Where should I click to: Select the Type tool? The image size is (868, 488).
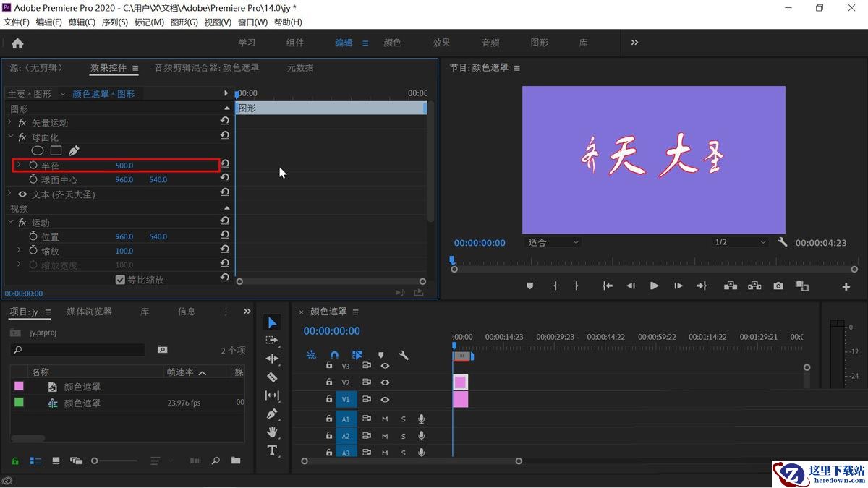coord(272,450)
